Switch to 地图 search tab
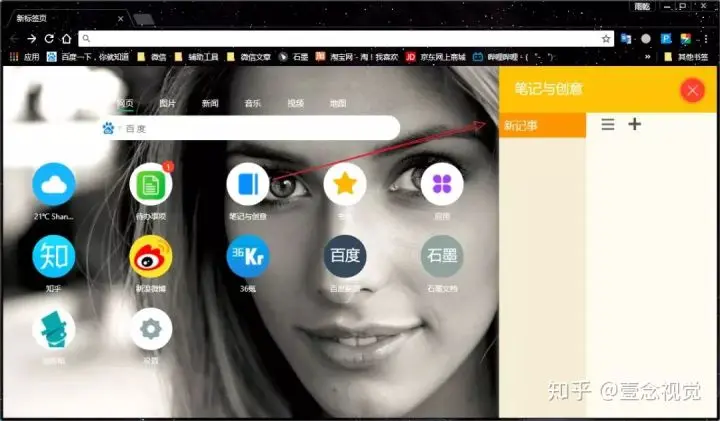 pyautogui.click(x=338, y=103)
